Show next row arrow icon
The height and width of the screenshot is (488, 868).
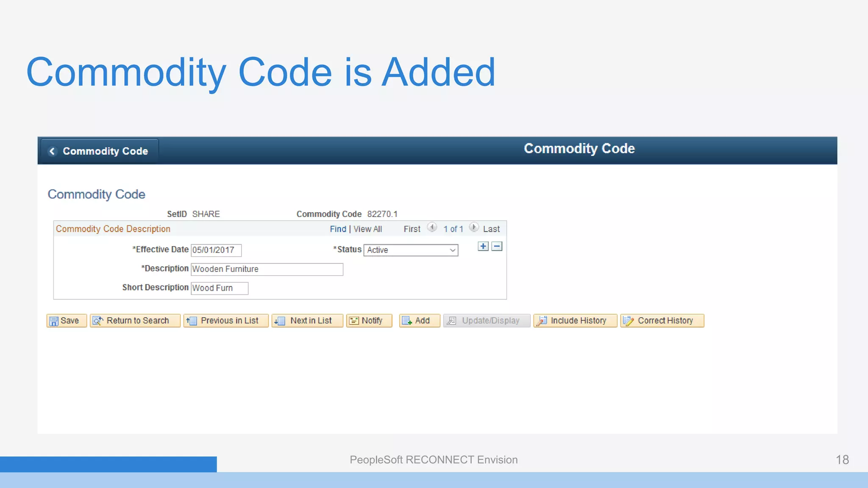474,227
